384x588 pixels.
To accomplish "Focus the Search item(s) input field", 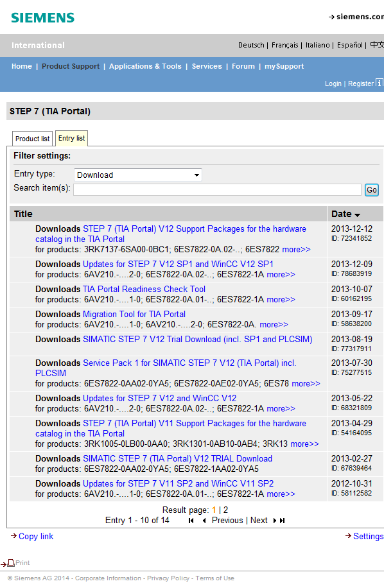I will tap(217, 190).
